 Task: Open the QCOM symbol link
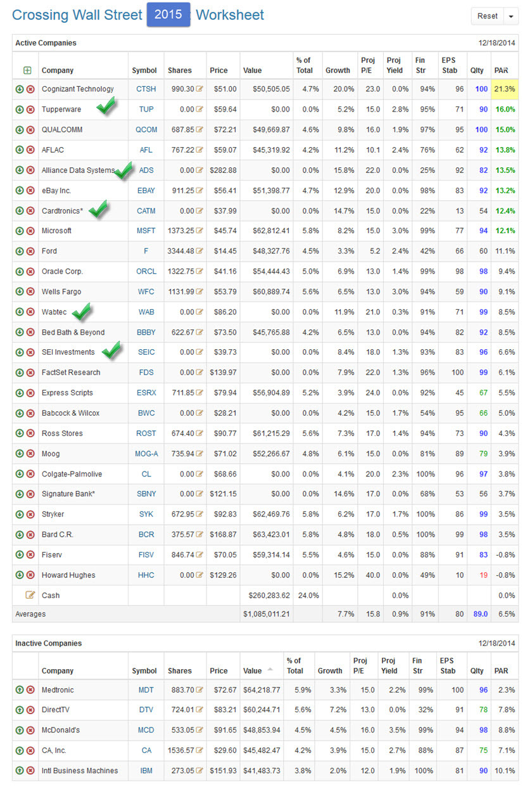tap(146, 130)
